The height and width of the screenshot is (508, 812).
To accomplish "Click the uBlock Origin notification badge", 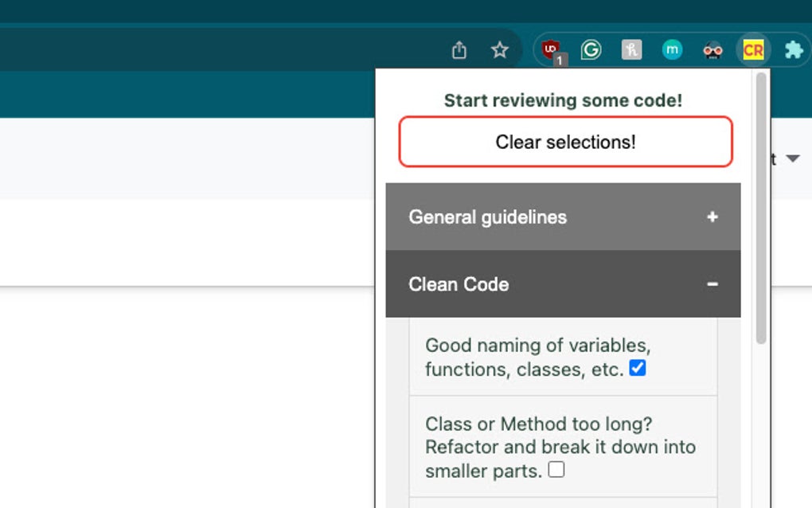I will pyautogui.click(x=561, y=59).
